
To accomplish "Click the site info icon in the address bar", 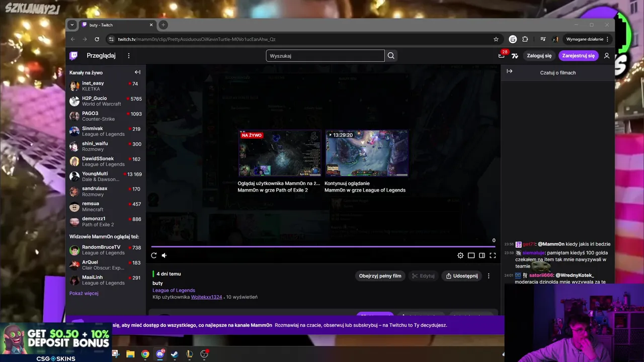I will click(x=111, y=39).
